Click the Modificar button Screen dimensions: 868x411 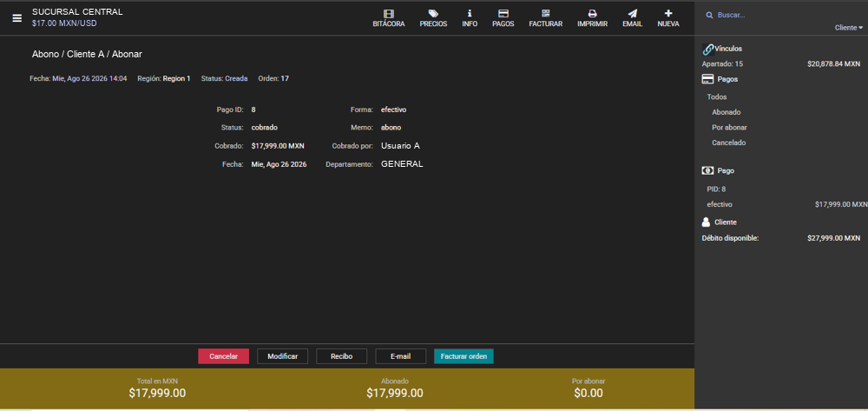tap(282, 356)
